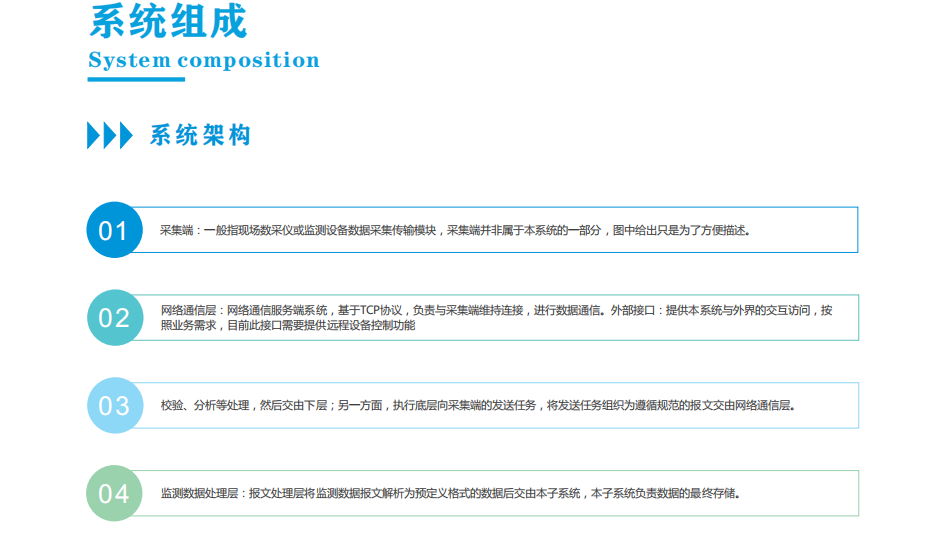Image resolution: width=945 pixels, height=545 pixels.
Task: Select the 网络通信层 line mentioning TCP协议
Action: [496, 310]
